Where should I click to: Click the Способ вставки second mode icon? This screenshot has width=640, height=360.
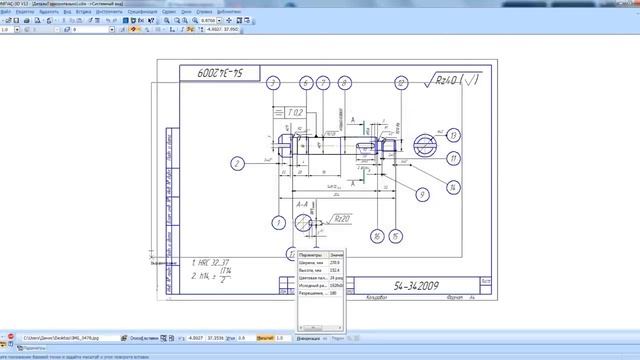171,338
